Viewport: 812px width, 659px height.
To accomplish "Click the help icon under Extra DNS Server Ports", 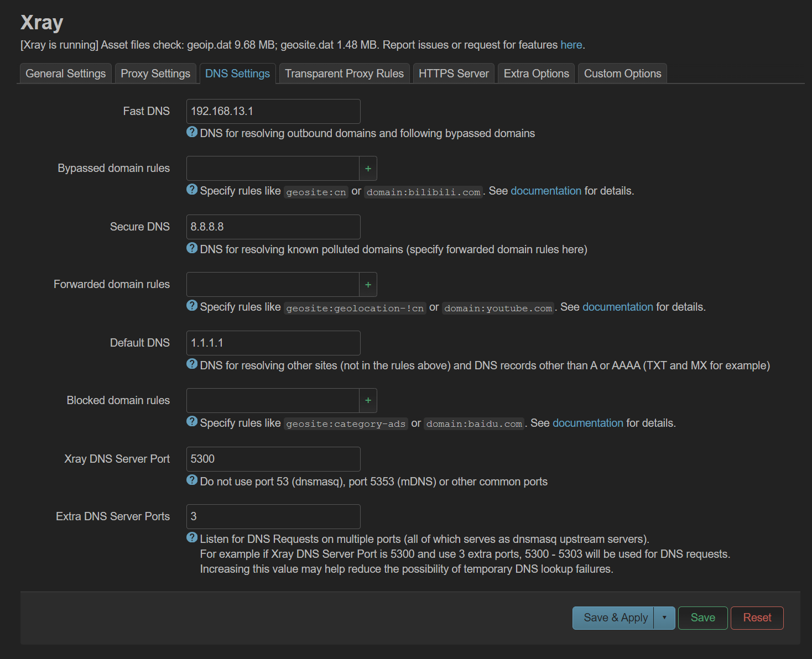I will click(x=192, y=537).
